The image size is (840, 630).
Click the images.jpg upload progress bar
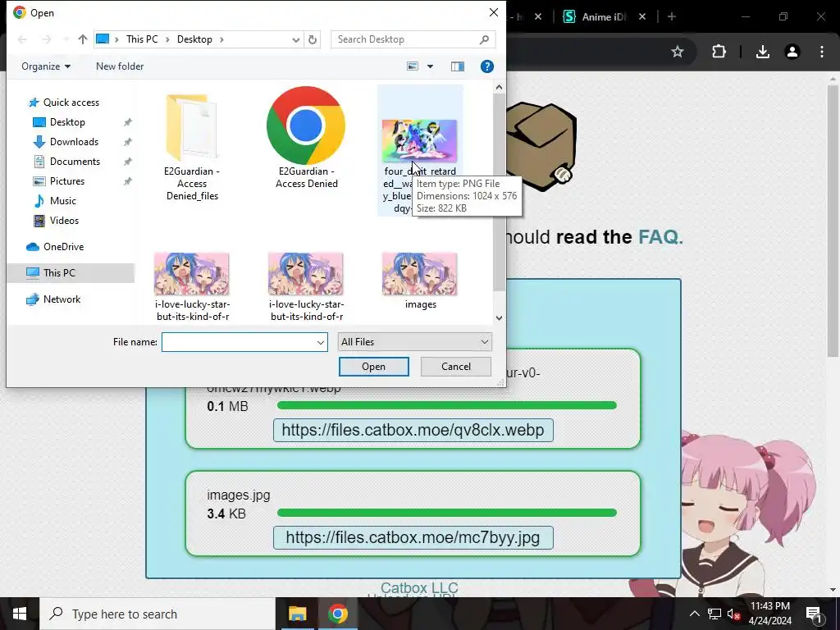[447, 513]
